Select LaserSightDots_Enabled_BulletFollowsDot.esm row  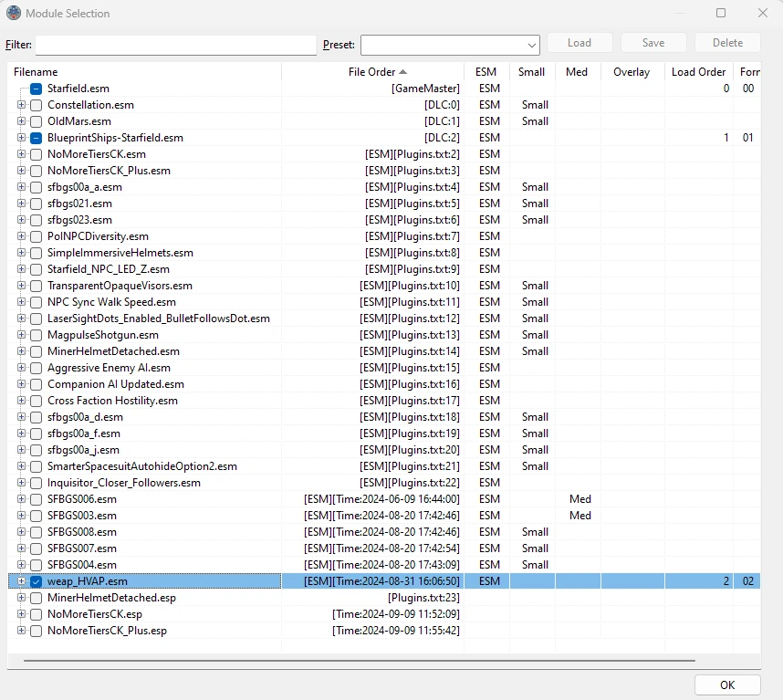(x=384, y=319)
